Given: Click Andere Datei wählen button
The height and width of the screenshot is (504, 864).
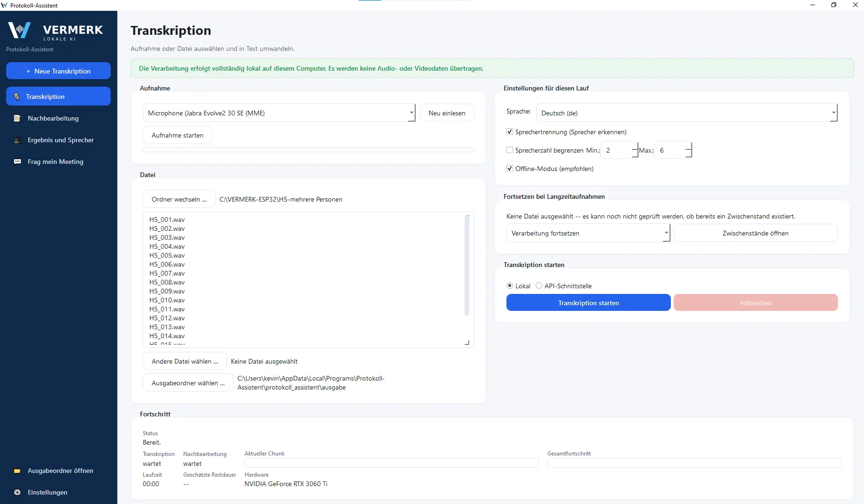Looking at the screenshot, I should pyautogui.click(x=185, y=361).
